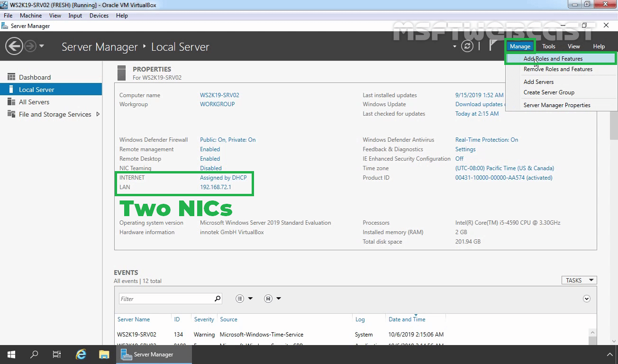The width and height of the screenshot is (618, 364).
Task: Expand the File and Storage Services arrow
Action: (x=98, y=114)
